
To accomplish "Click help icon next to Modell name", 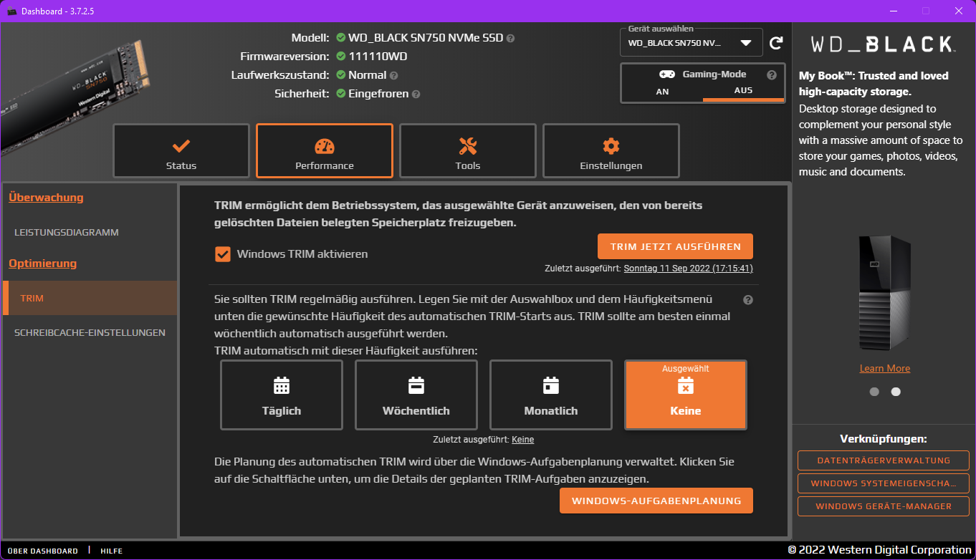I will 510,38.
